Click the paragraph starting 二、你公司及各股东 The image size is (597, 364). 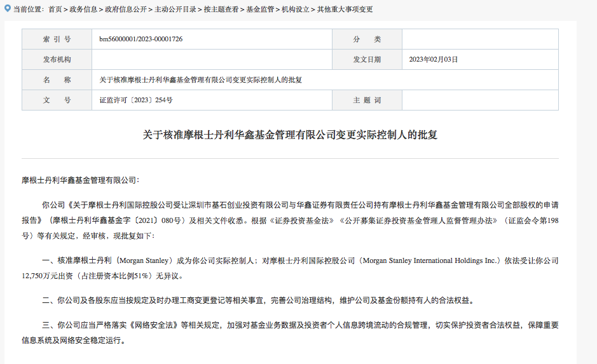pos(259,300)
